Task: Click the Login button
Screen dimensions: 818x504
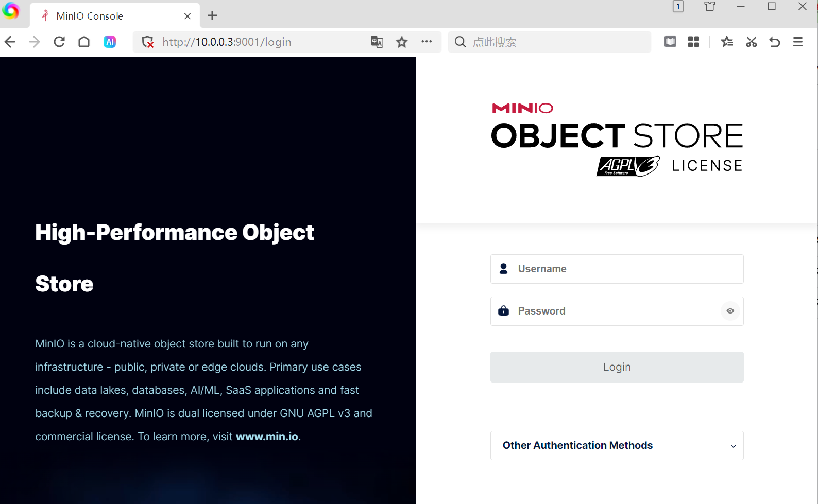Action: click(617, 367)
